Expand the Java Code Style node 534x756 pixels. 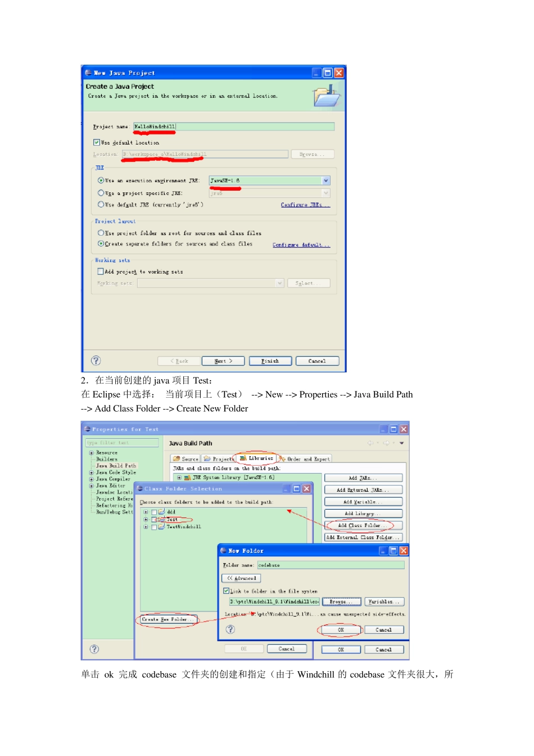[91, 472]
